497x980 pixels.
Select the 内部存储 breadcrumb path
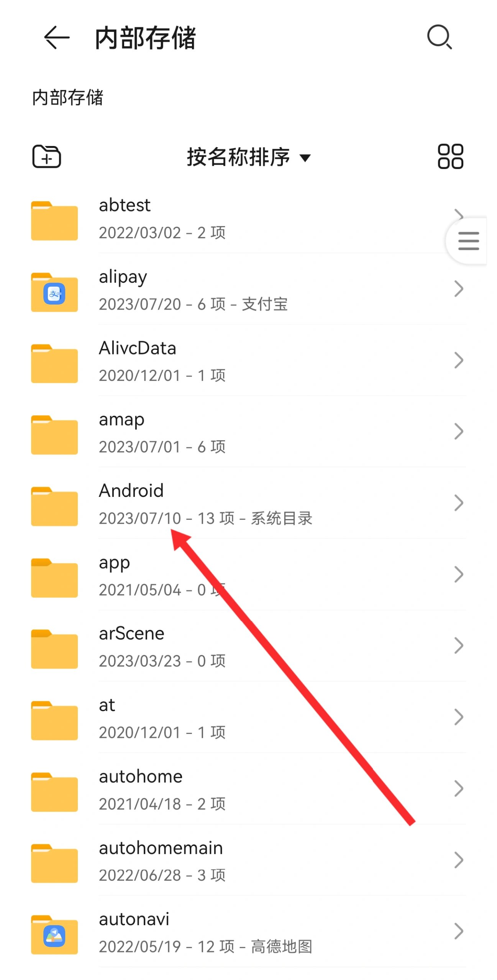coord(68,97)
